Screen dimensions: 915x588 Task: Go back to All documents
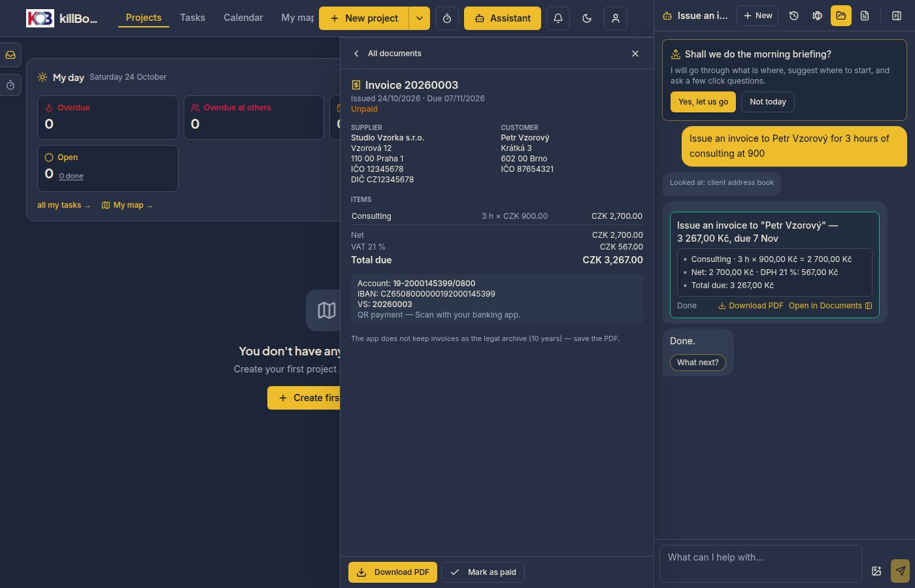point(388,54)
